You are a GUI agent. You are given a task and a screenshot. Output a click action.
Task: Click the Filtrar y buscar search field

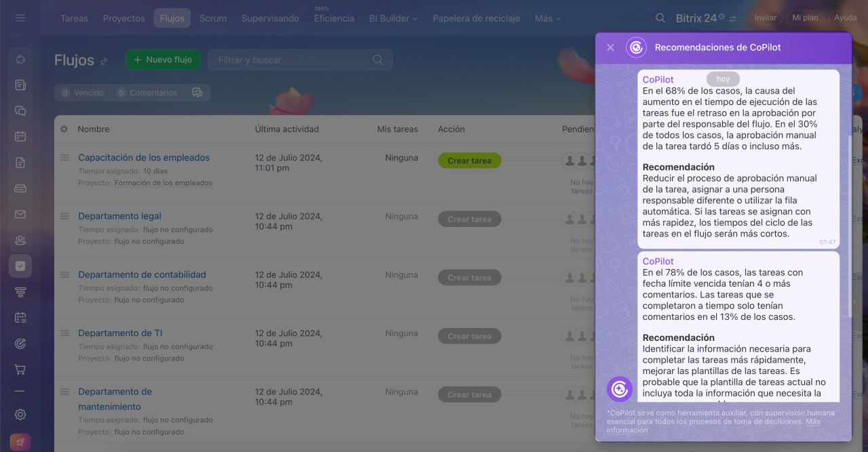292,60
